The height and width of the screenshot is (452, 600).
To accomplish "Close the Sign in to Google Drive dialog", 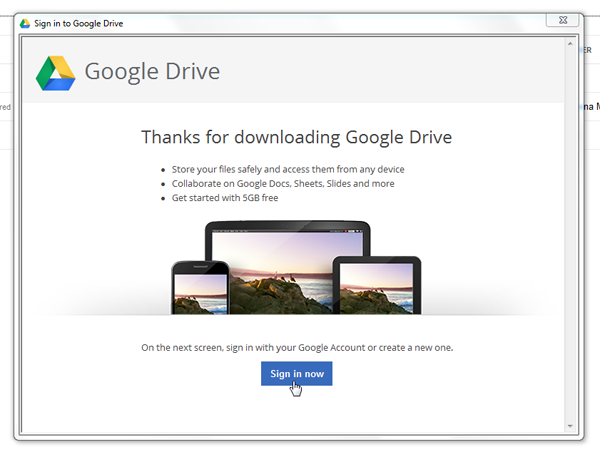I will click(x=562, y=20).
